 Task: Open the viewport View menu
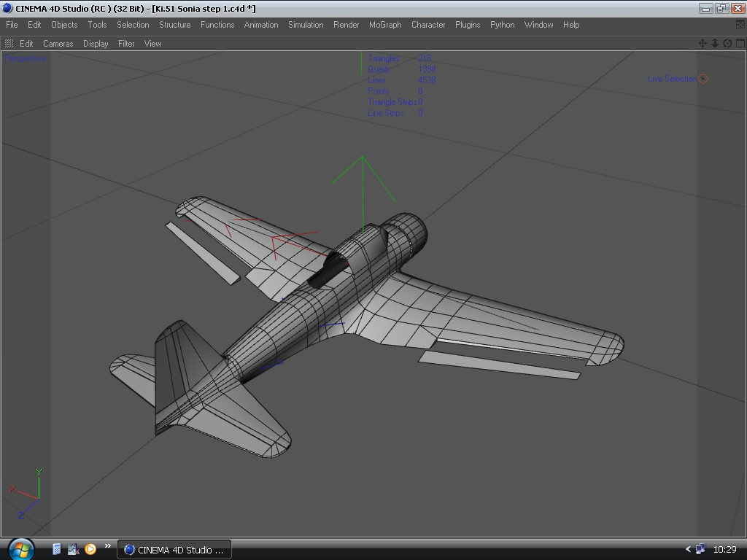(x=153, y=43)
